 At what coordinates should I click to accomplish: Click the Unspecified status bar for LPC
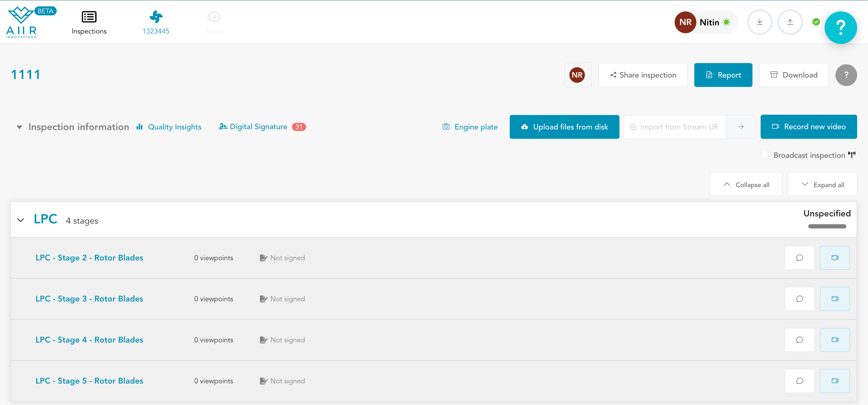coord(827,226)
